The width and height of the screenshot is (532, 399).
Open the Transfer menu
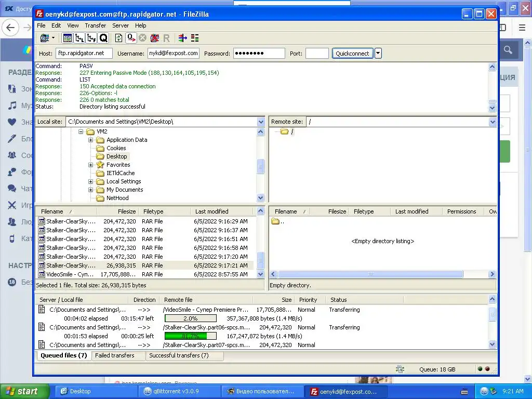96,25
